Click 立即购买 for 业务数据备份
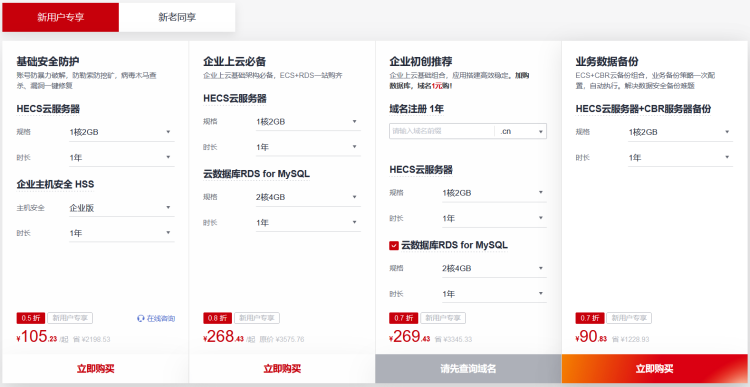 coord(654,369)
